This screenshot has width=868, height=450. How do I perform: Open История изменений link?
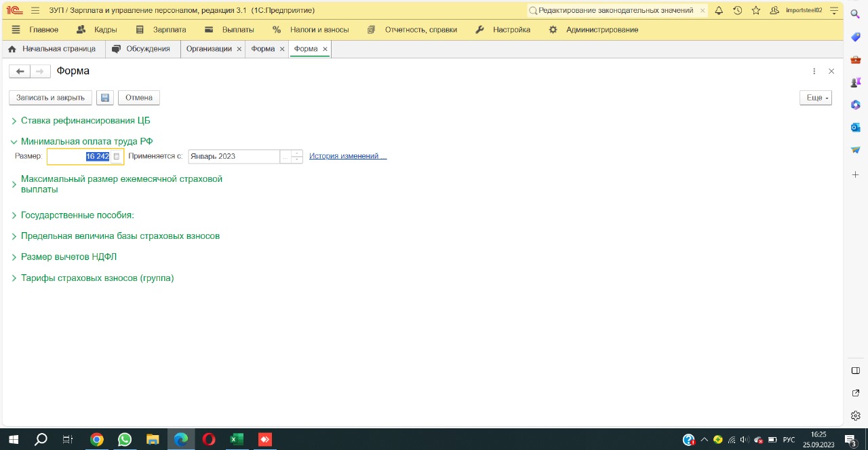click(x=347, y=156)
